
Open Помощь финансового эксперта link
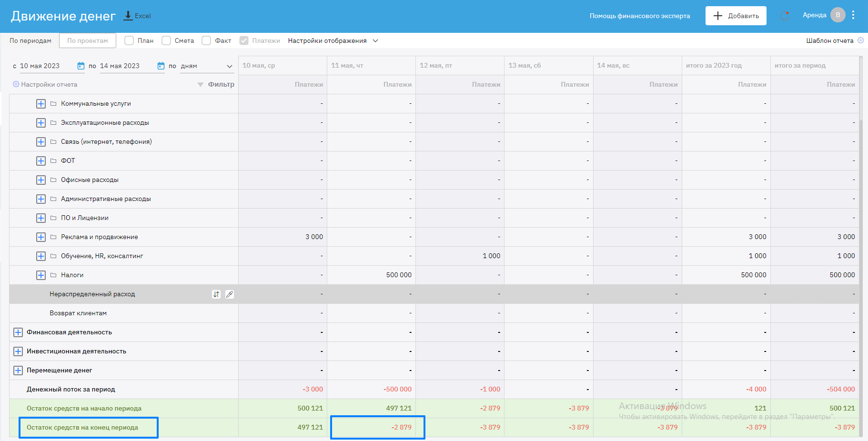(639, 16)
